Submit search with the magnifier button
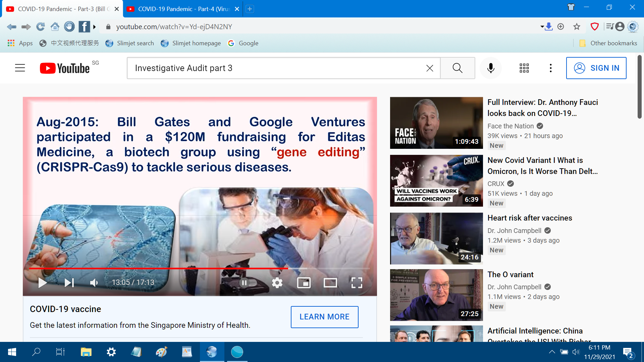Viewport: 644px width, 362px height. pos(458,68)
